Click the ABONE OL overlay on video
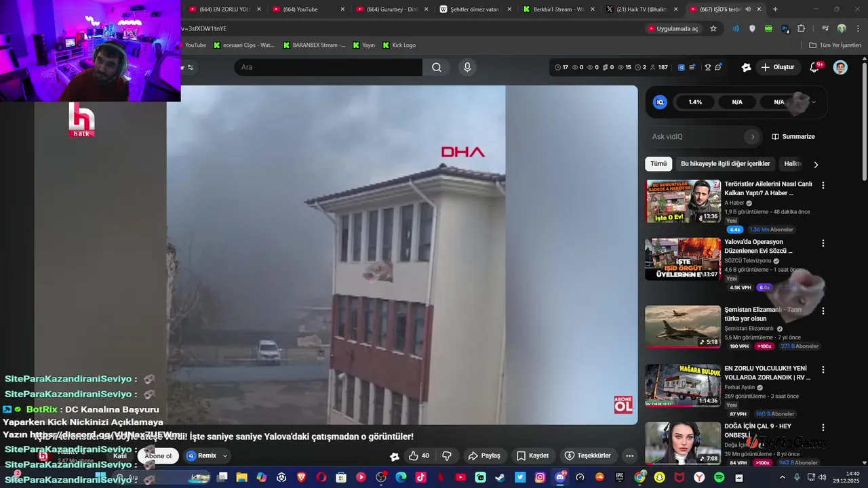The width and height of the screenshot is (868, 488). pos(623,405)
